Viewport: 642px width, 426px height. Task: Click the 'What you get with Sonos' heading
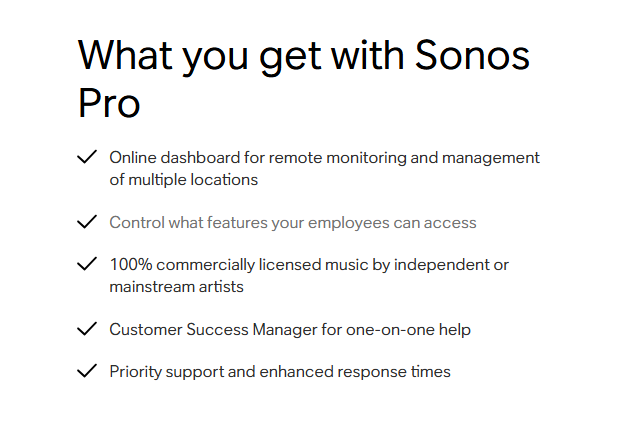tap(304, 57)
